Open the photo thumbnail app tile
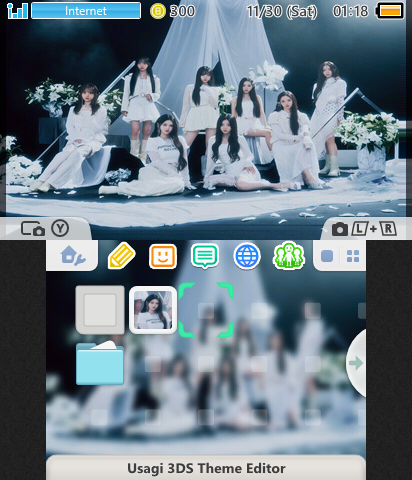The height and width of the screenshot is (480, 412). coord(153,310)
